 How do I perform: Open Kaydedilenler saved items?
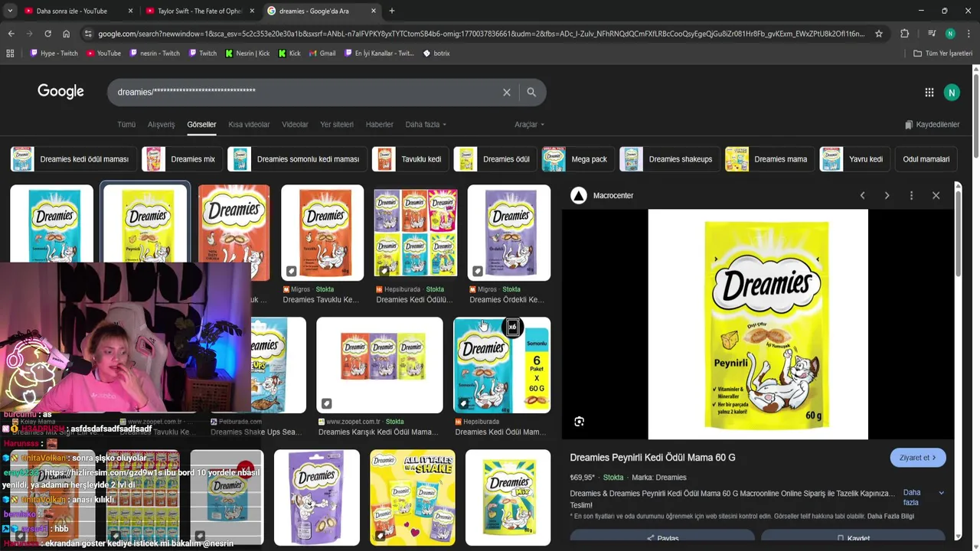point(932,125)
